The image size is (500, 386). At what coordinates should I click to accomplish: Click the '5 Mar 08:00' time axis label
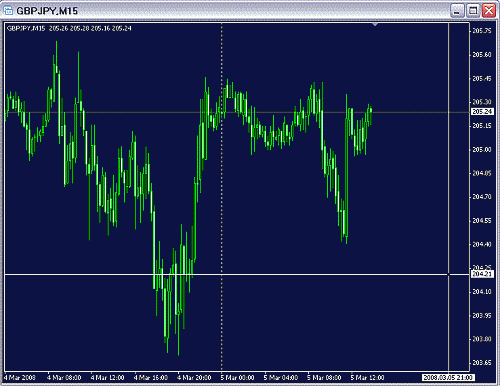coord(324,378)
